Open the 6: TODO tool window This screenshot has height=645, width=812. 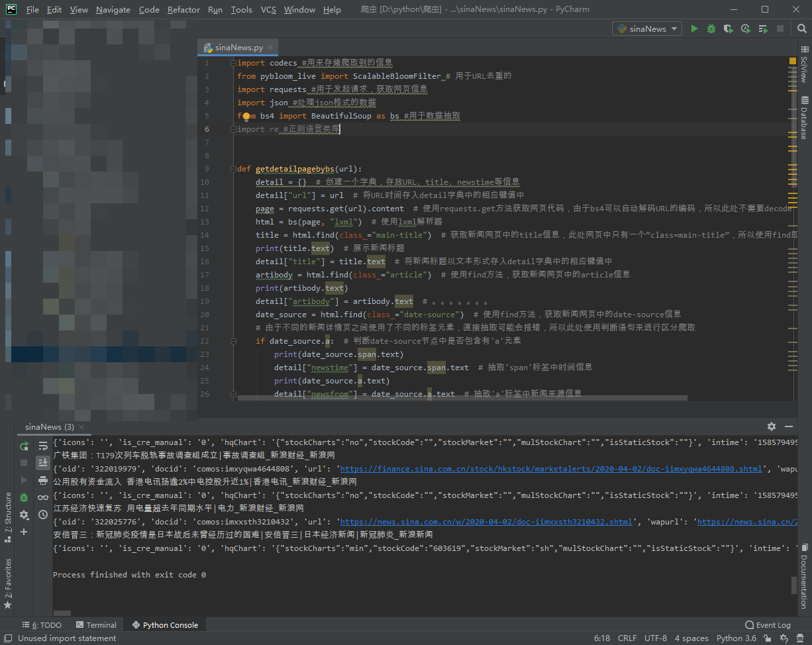pos(42,625)
